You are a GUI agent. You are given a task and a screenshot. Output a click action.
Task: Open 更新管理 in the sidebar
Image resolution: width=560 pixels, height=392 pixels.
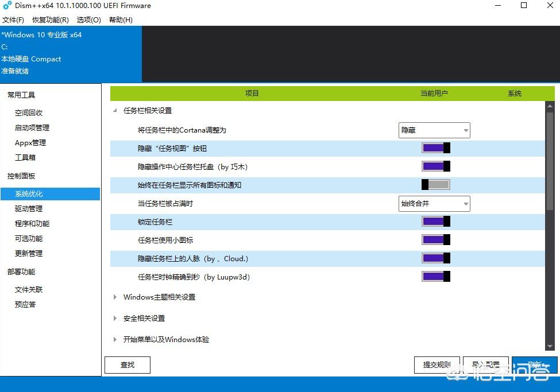click(29, 254)
